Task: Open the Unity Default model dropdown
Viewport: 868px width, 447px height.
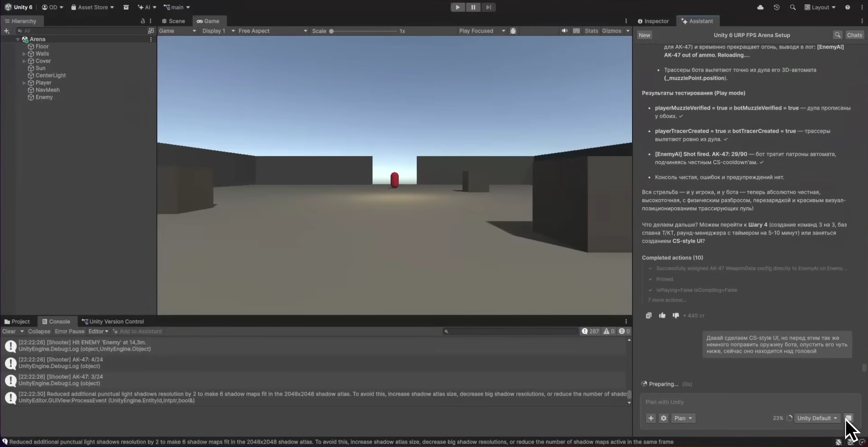Action: click(817, 418)
